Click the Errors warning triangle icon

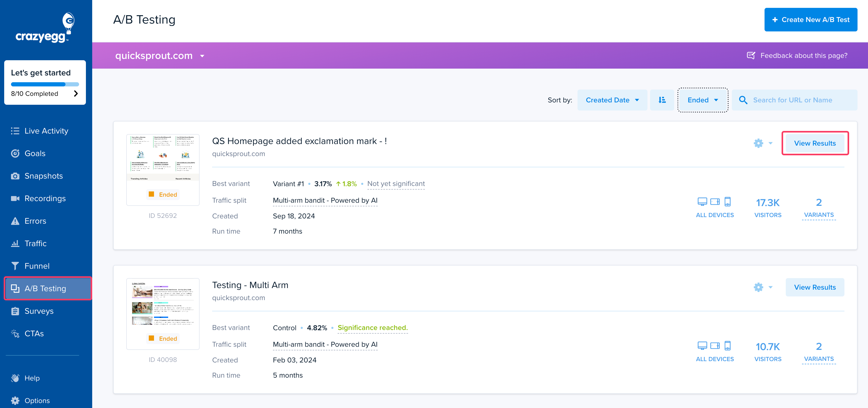(15, 221)
